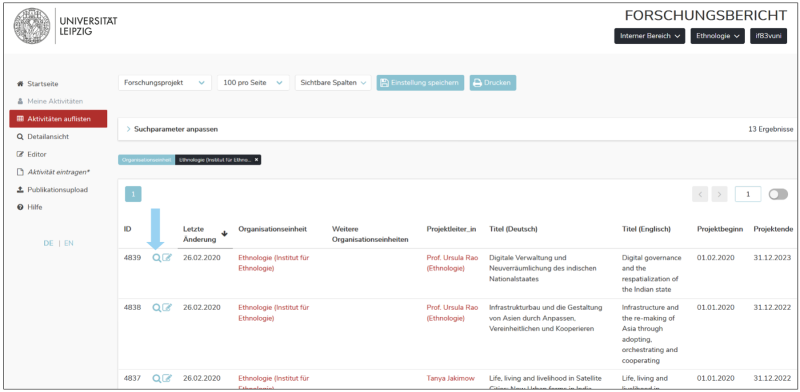
Task: Open Editor in sidebar
Action: tap(32, 154)
